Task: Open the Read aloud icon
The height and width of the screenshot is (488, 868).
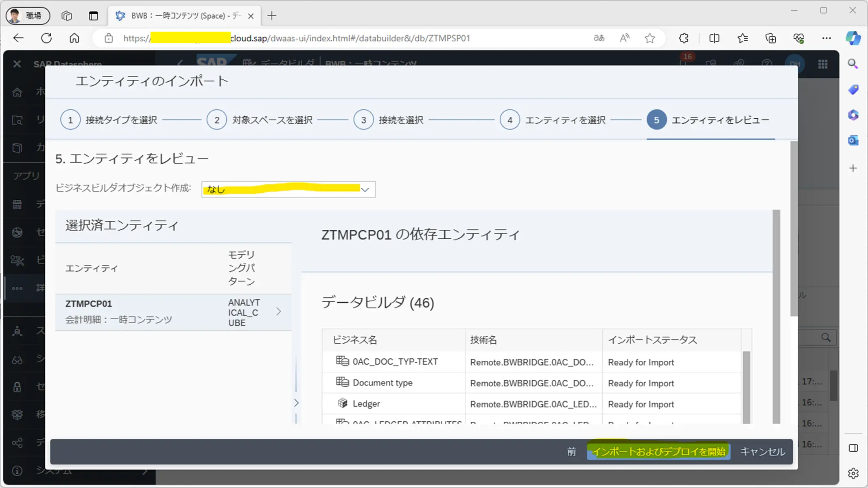Action: tap(624, 38)
